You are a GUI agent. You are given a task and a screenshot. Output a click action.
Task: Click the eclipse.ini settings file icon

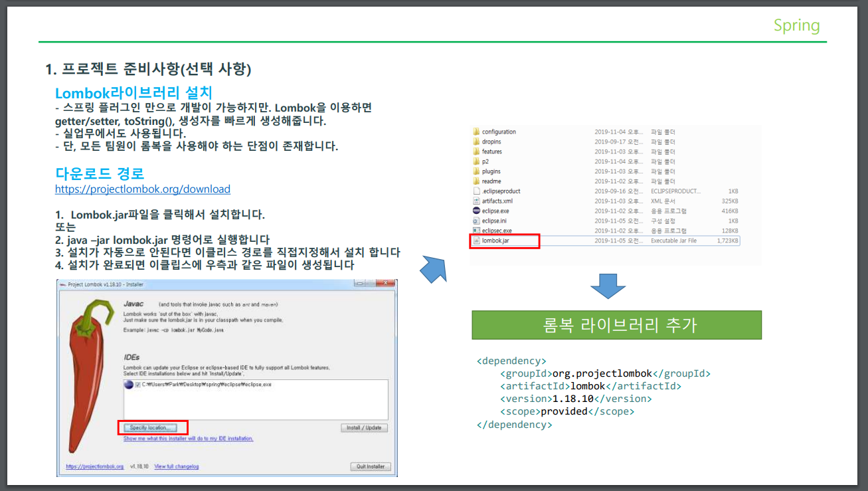click(x=476, y=221)
